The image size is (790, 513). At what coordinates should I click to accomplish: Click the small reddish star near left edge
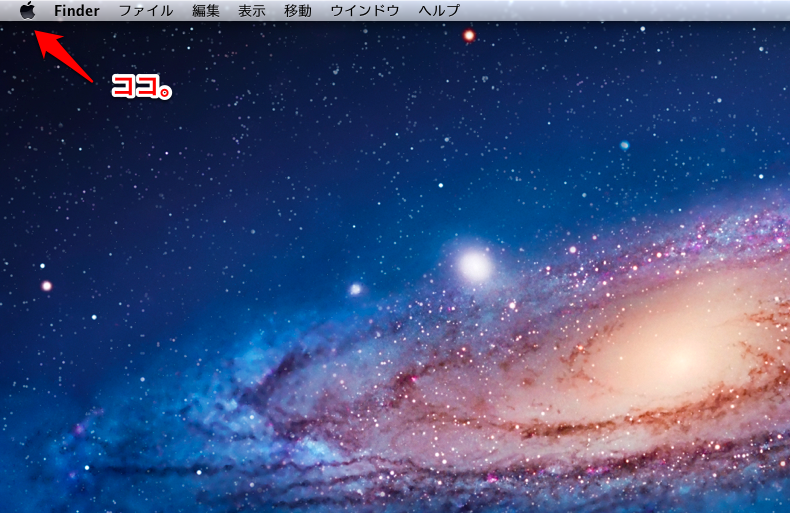(46, 286)
